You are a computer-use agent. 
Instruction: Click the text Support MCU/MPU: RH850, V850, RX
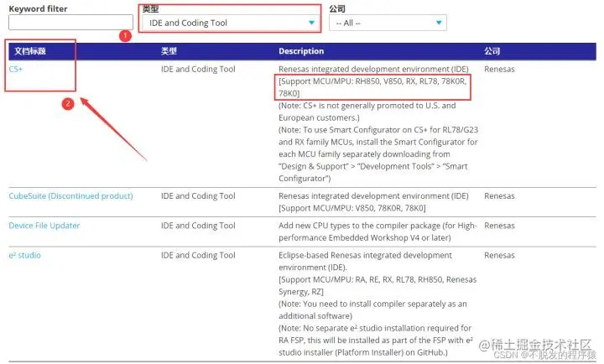tap(372, 87)
